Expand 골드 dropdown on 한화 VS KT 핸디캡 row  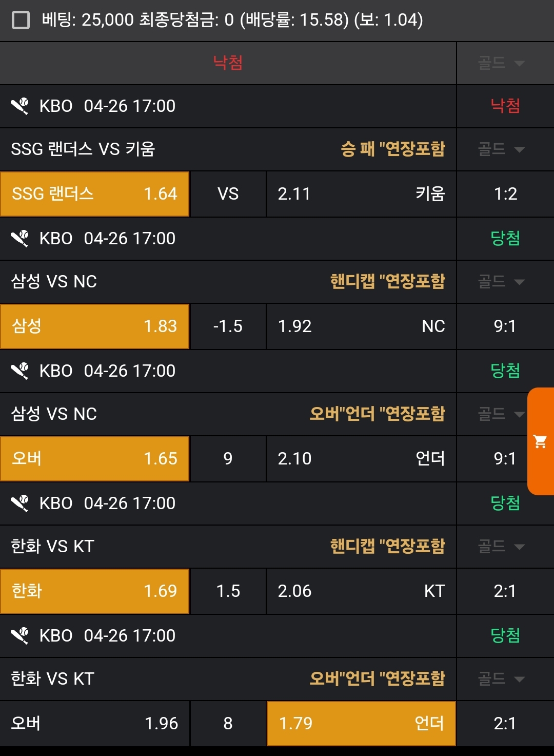501,547
